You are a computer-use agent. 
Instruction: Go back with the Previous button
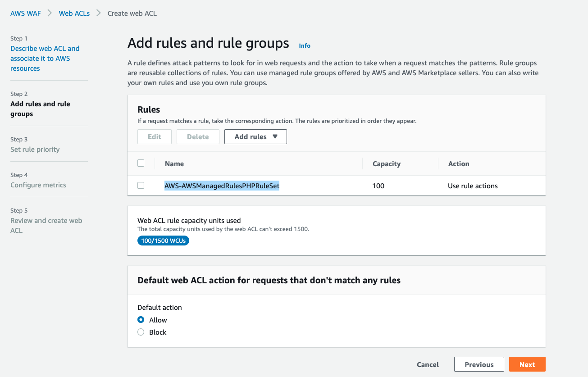(x=479, y=364)
